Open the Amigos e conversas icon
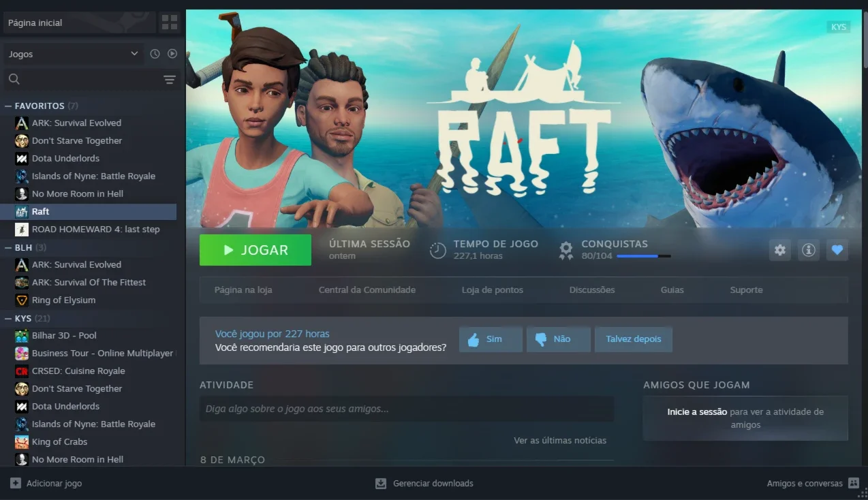868x500 pixels. pos(854,483)
